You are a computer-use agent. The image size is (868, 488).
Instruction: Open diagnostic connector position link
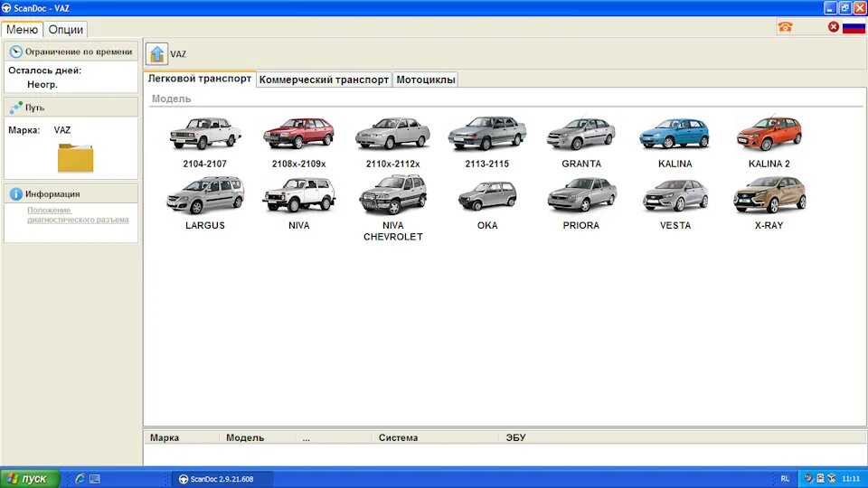click(x=78, y=215)
